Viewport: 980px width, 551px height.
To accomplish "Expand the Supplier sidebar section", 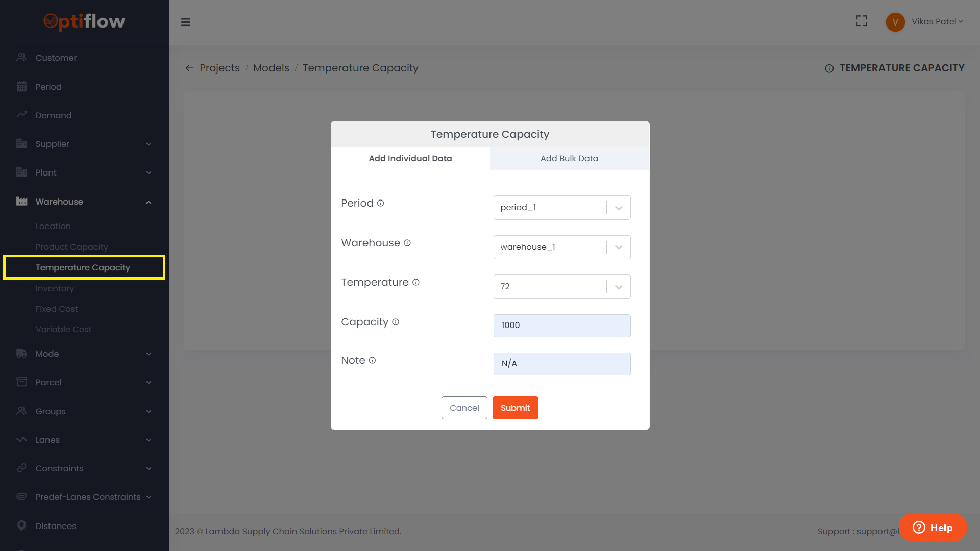I will pos(148,144).
